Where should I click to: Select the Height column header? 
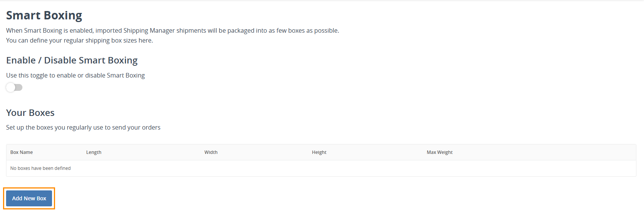(319, 152)
